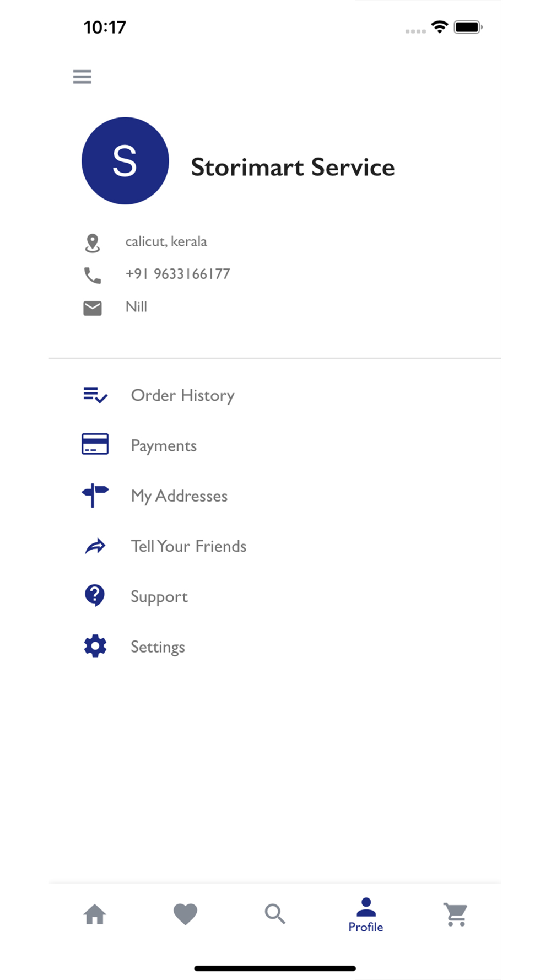The height and width of the screenshot is (980, 551).
Task: Open the shopping Cart tab
Action: 456,915
